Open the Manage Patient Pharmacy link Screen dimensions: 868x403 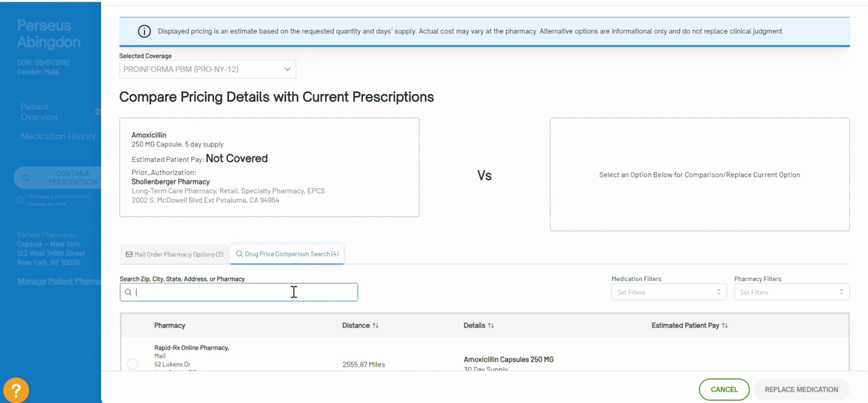[x=59, y=281]
